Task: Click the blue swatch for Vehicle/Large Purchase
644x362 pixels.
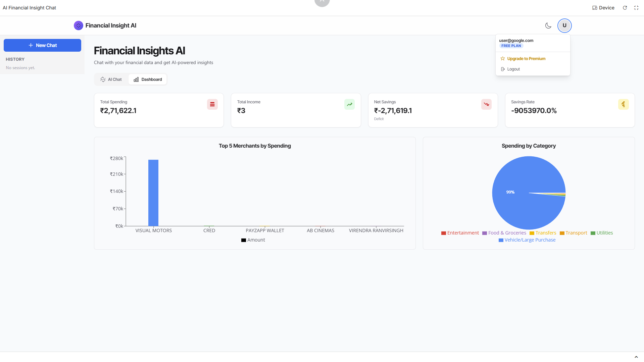Action: 500,240
